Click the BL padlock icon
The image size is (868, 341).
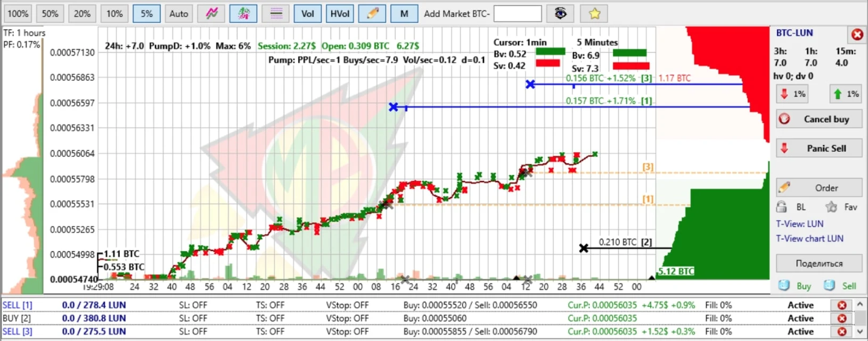click(781, 207)
